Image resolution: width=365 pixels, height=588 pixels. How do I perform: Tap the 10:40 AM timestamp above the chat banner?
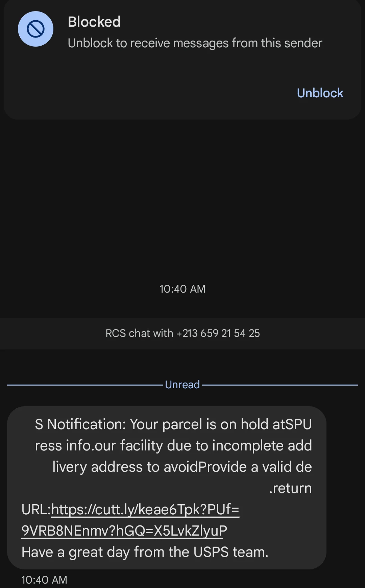click(182, 289)
